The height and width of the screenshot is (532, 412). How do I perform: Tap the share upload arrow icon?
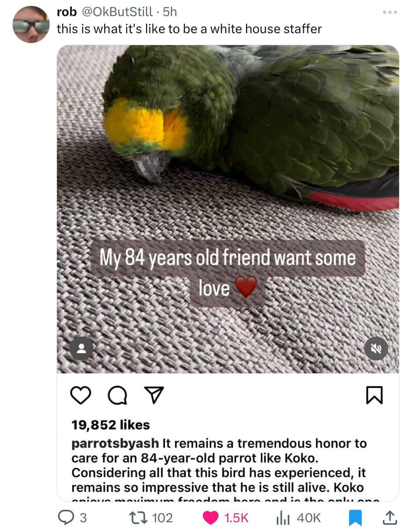point(390,517)
